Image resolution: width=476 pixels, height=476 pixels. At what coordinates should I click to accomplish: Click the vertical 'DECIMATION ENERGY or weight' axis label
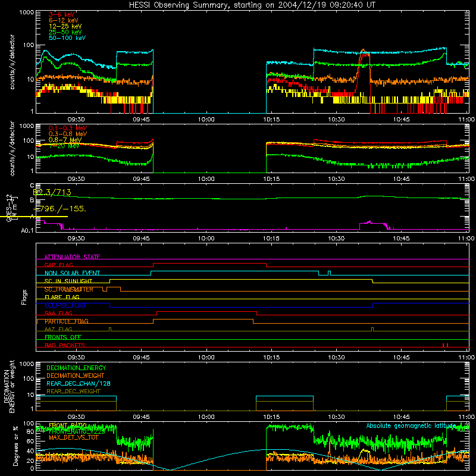[9, 387]
